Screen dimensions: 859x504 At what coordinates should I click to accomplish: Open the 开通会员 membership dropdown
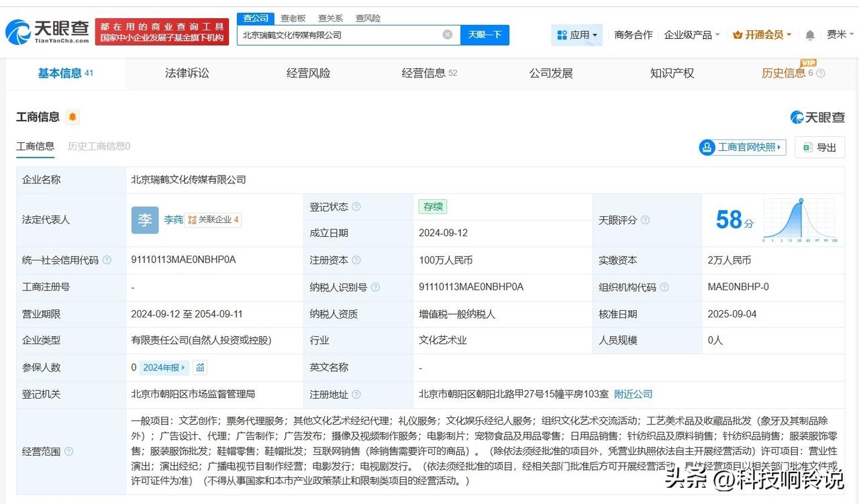click(762, 35)
